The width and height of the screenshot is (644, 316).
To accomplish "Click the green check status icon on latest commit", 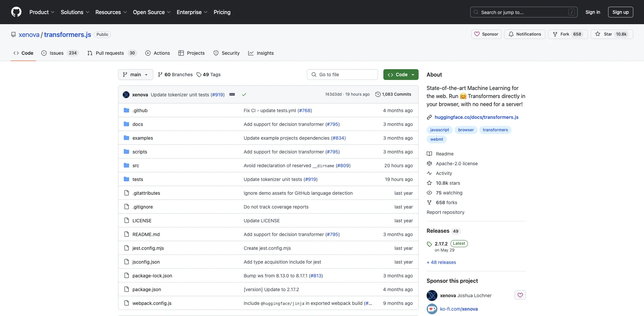I will click(x=244, y=95).
